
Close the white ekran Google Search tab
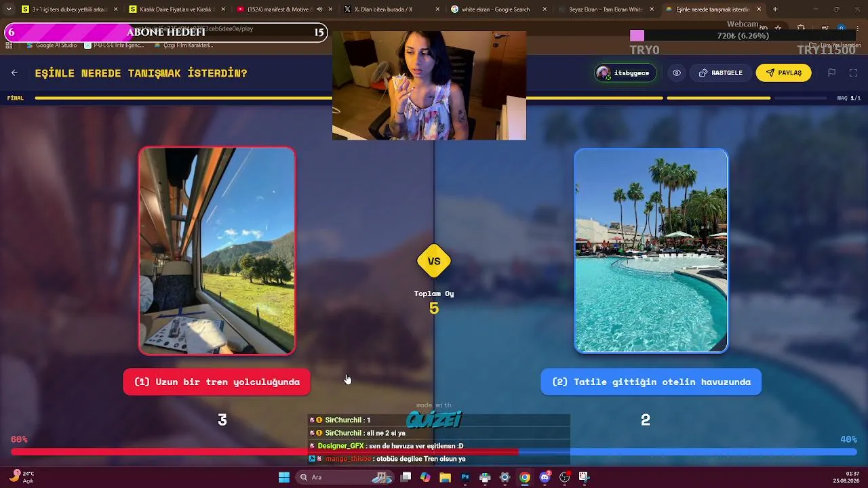[545, 9]
